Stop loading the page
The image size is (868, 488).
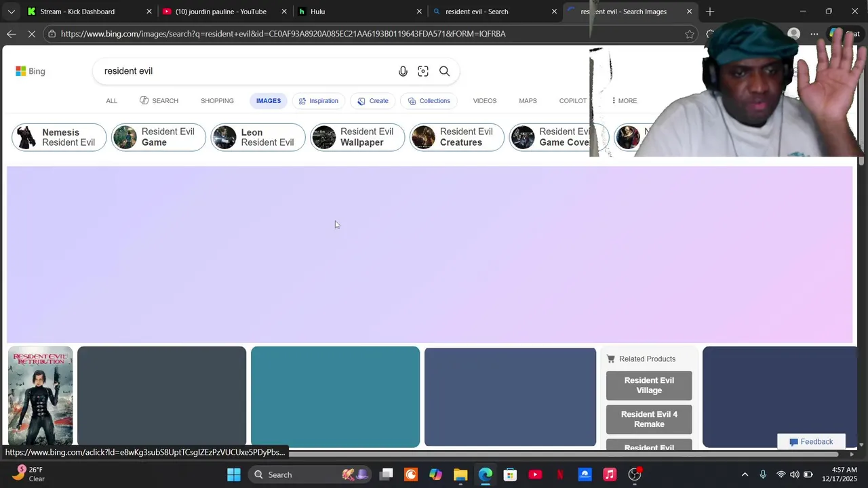click(x=31, y=34)
